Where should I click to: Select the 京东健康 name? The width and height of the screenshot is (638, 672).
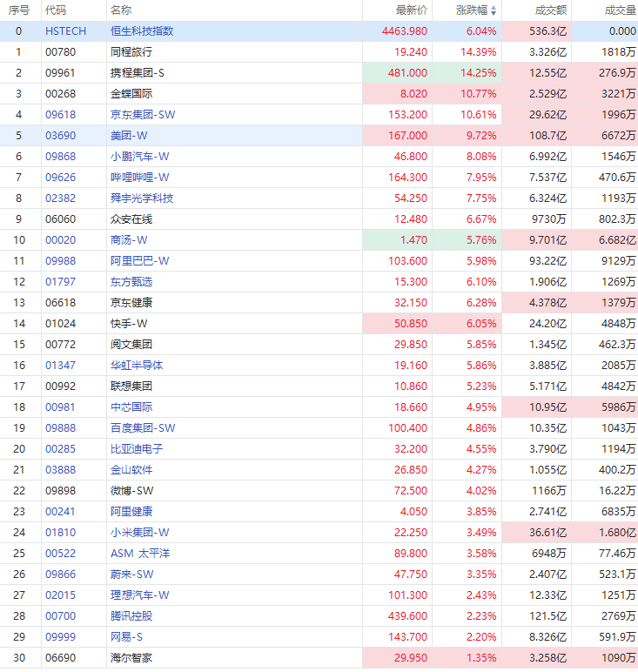click(131, 303)
